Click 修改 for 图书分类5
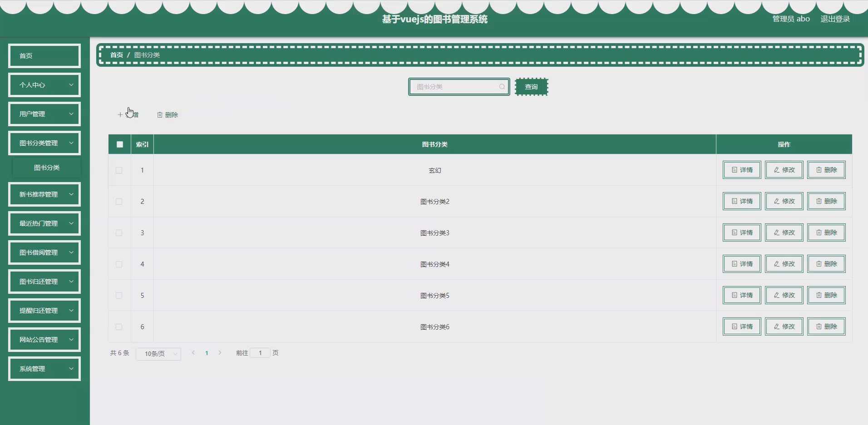Image resolution: width=868 pixels, height=425 pixels. 784,295
